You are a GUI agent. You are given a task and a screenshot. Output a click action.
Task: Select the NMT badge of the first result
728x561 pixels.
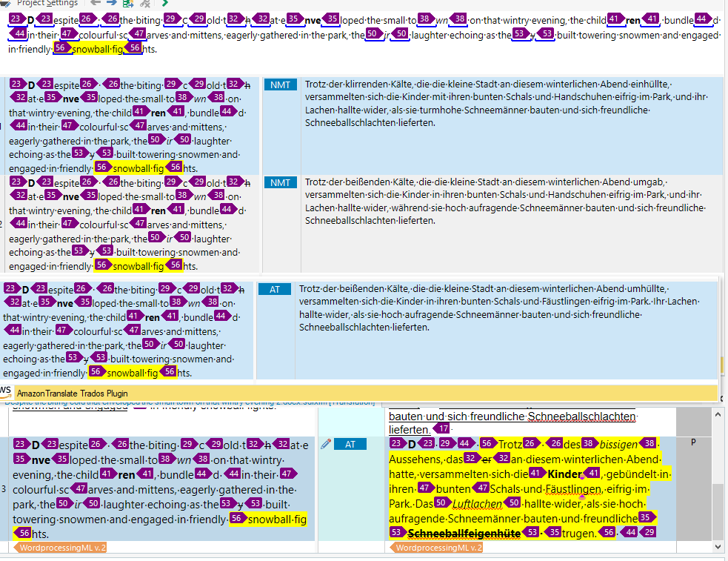tap(281, 85)
